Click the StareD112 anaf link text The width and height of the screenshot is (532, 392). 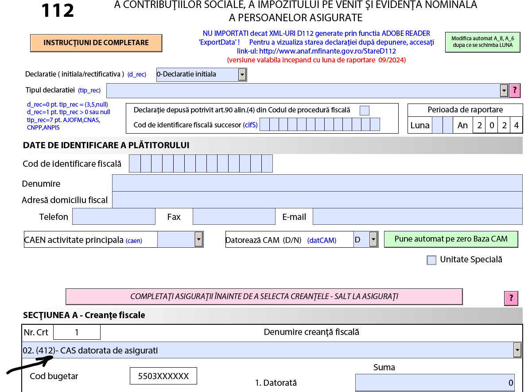coord(328,51)
